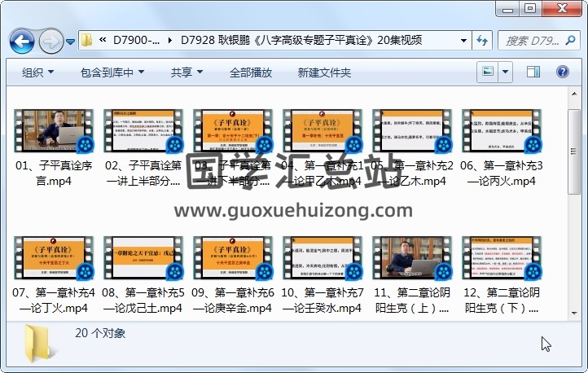The image size is (588, 373).
Task: Open Help with the question mark icon
Action: (x=563, y=72)
